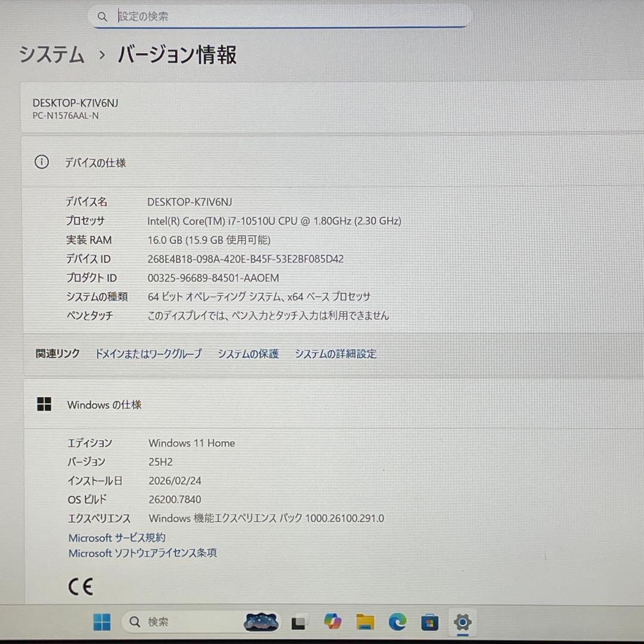Screen dimensions: 644x644
Task: Click the breadcrumb chevron after システム
Action: coord(102,55)
